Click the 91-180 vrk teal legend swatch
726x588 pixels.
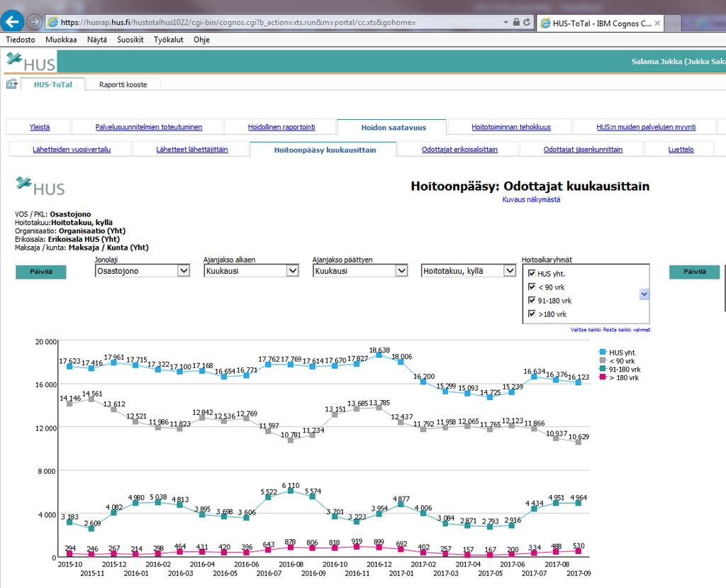pyautogui.click(x=603, y=369)
